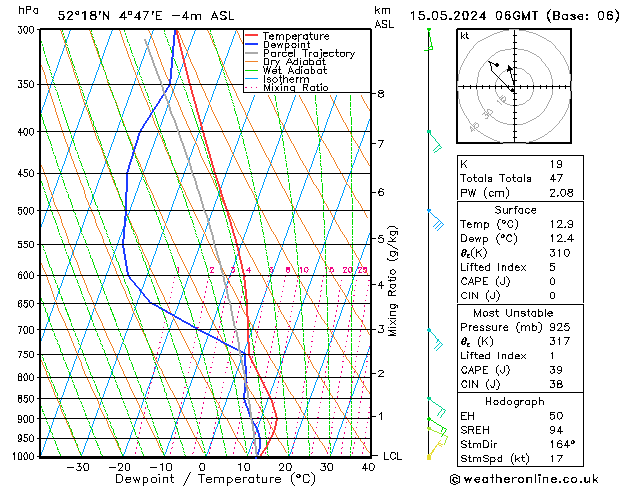
Task: Click the Most Unstable section heading
Action: tap(513, 313)
